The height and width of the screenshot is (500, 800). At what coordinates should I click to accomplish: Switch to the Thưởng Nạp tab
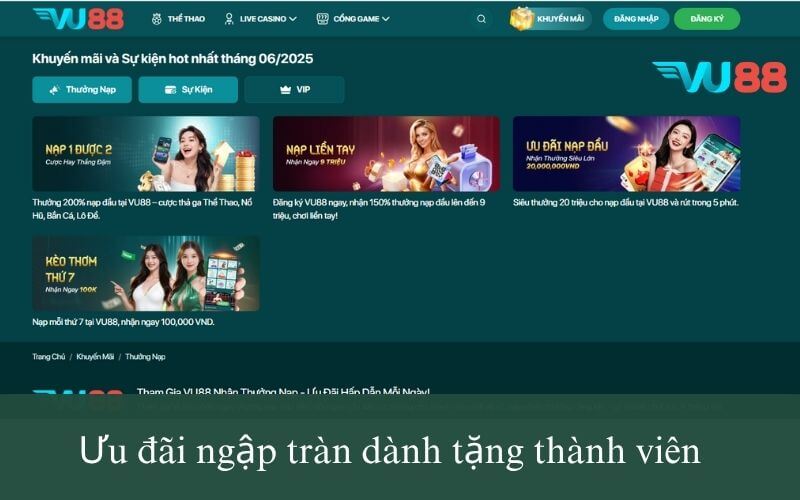point(82,90)
